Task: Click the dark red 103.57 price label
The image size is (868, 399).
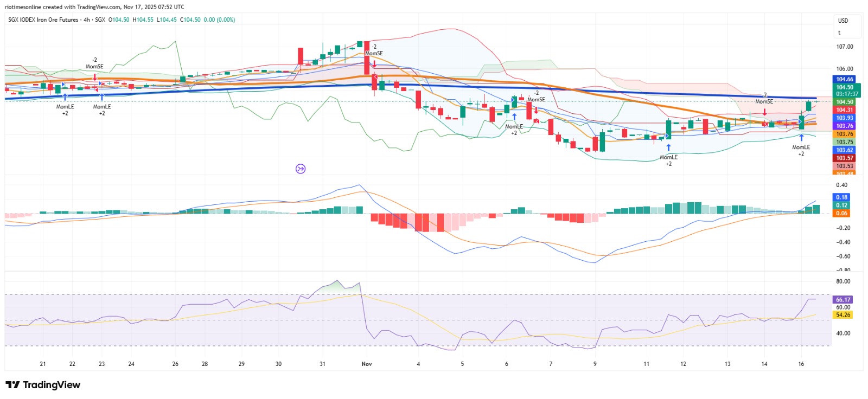Action: coord(844,158)
